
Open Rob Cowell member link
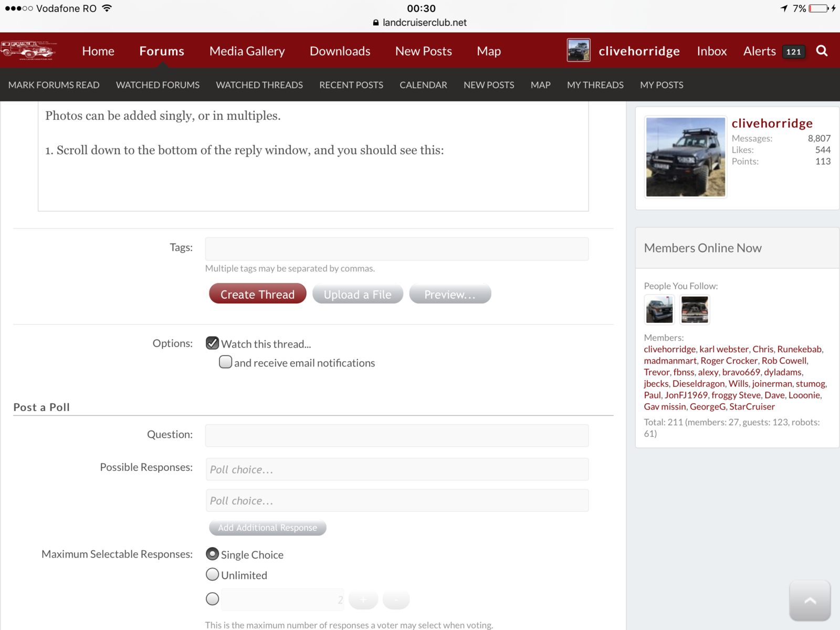coord(784,361)
